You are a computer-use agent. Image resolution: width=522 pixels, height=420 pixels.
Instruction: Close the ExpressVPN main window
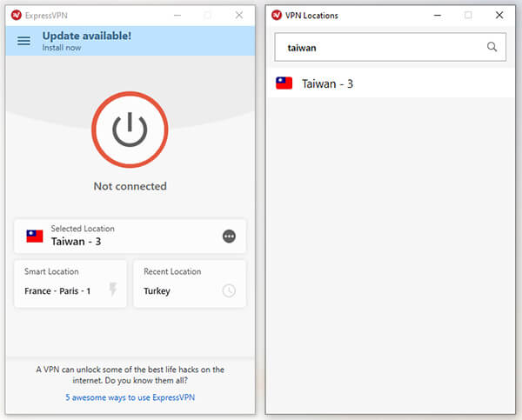click(239, 15)
